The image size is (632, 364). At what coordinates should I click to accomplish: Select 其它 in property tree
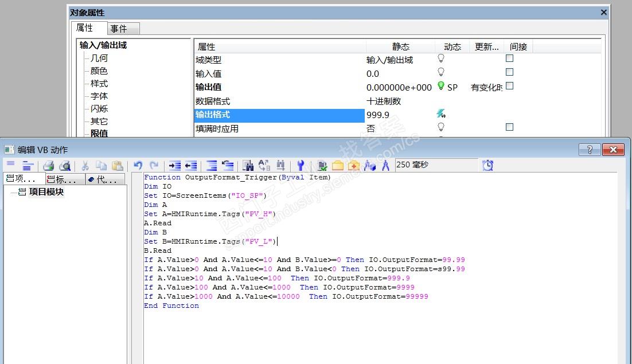point(99,121)
